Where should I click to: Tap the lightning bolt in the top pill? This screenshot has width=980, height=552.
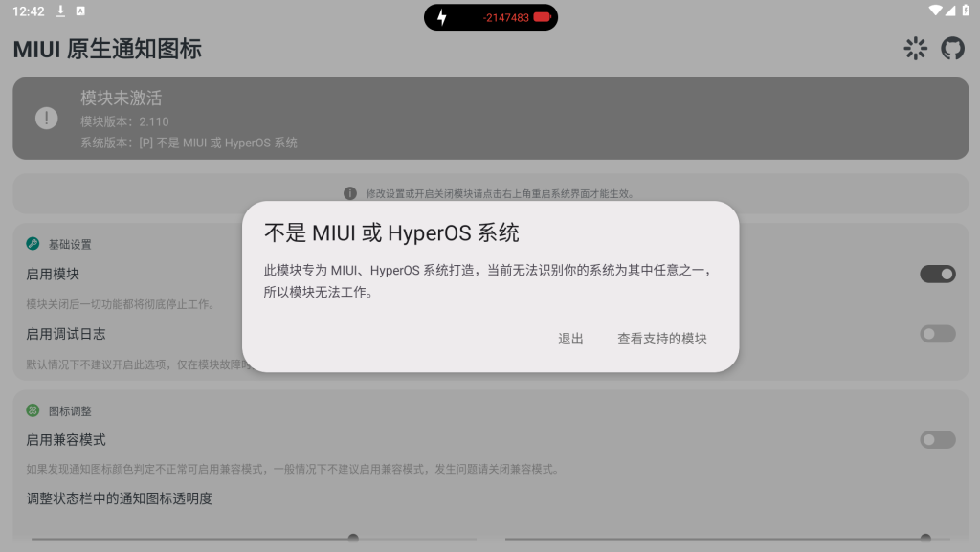[441, 17]
